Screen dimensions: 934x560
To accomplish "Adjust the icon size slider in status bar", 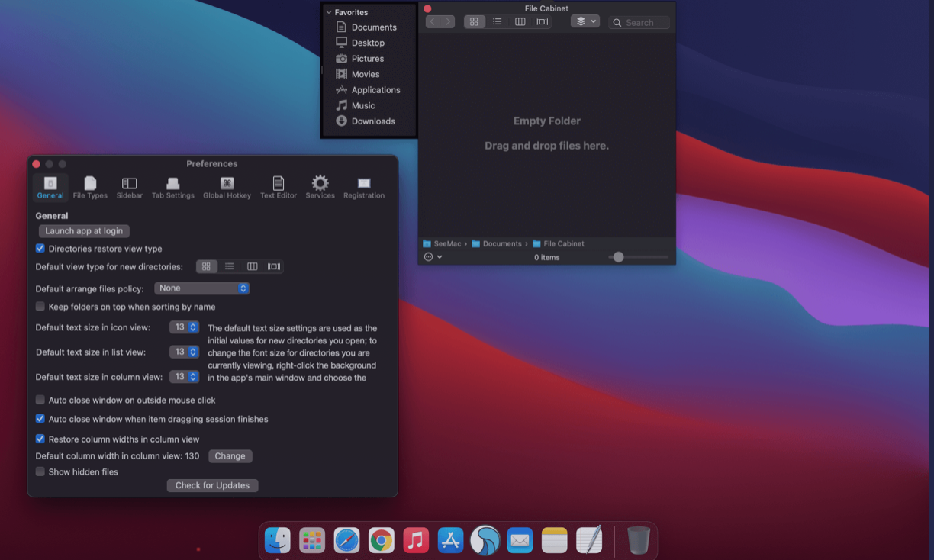I will click(618, 256).
